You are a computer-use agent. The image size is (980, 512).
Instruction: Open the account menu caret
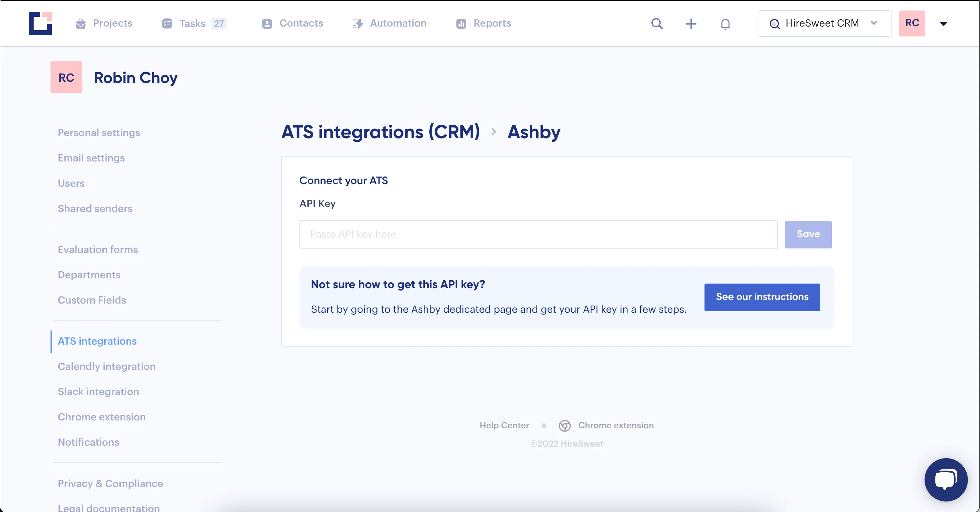944,24
